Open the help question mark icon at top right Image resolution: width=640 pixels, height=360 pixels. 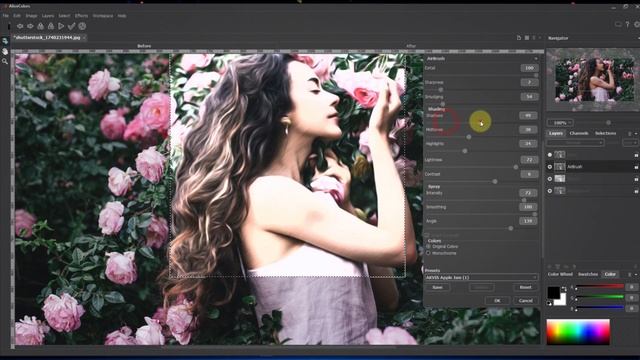point(627,25)
